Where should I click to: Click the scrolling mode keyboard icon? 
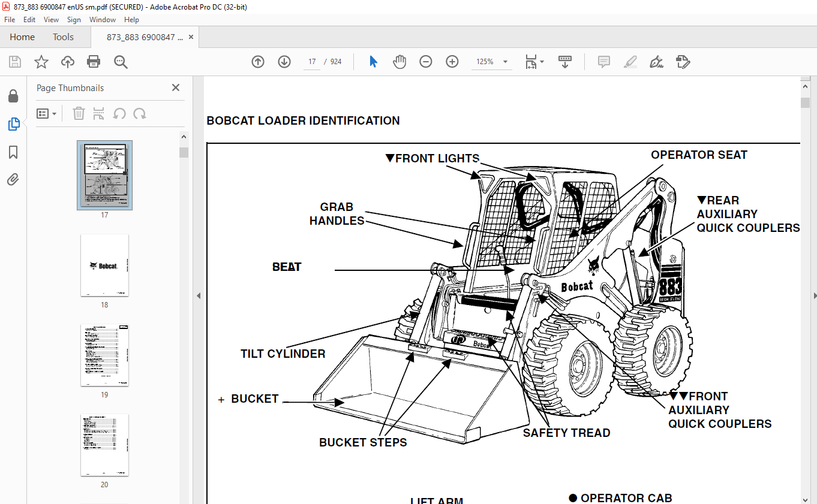pos(564,62)
